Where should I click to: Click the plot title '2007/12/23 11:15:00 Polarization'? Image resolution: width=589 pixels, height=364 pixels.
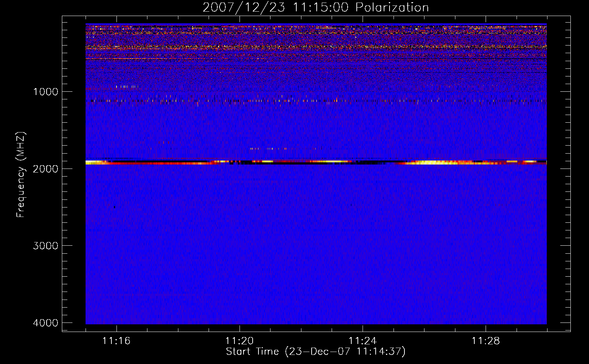(316, 7)
